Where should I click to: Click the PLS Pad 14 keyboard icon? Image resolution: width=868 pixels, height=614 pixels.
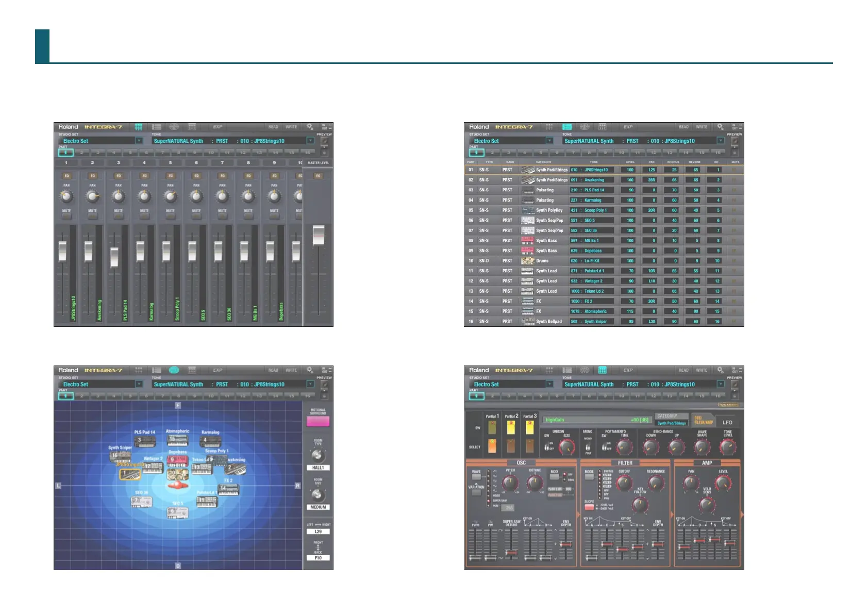click(145, 442)
